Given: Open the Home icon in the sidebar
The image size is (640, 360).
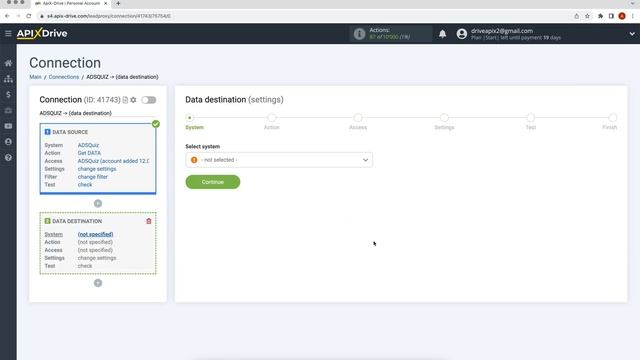Looking at the screenshot, I should tap(8, 63).
